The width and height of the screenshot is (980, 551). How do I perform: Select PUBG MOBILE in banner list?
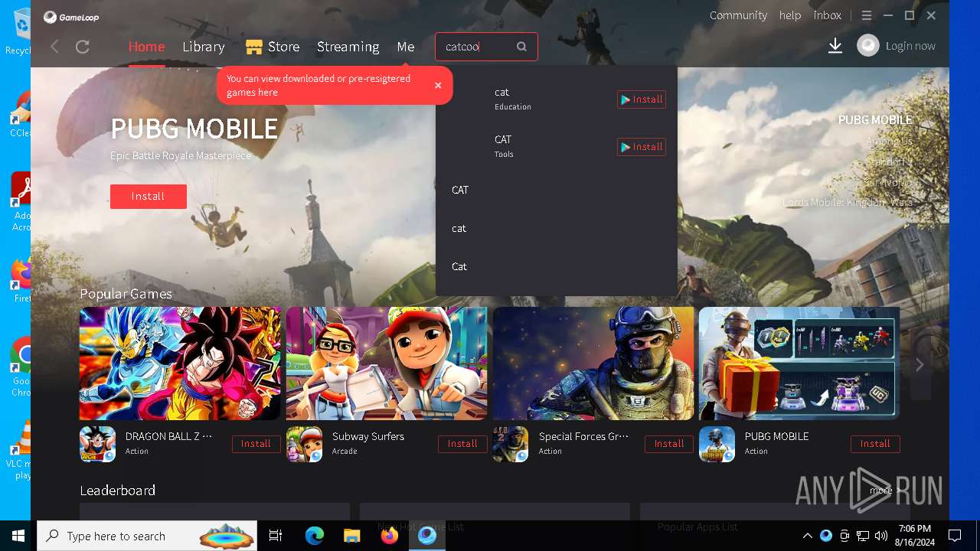point(875,120)
